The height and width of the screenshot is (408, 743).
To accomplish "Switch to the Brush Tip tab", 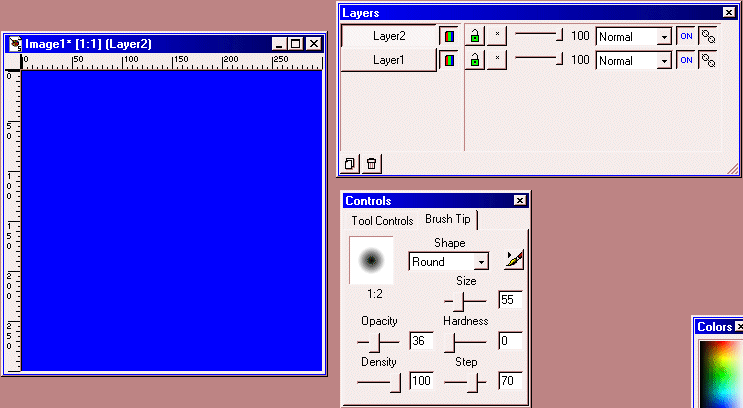I will click(448, 219).
